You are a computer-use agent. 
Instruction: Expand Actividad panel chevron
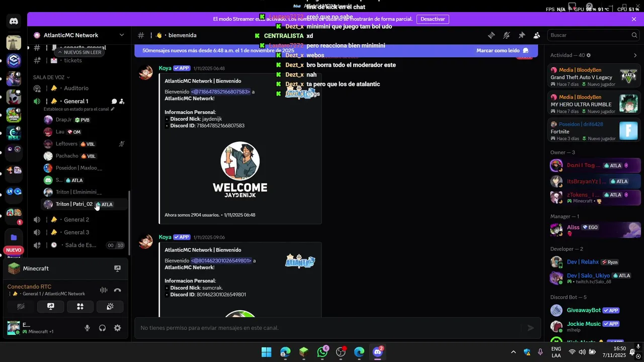click(x=635, y=55)
